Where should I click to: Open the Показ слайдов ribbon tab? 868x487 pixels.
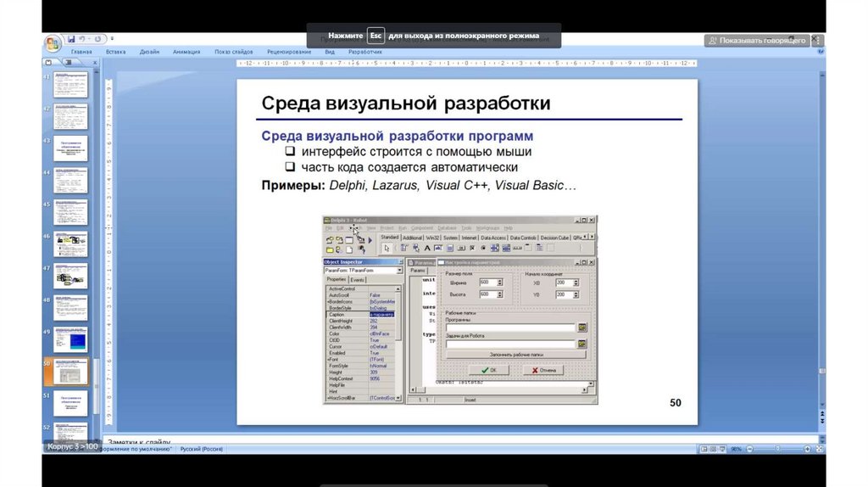(234, 52)
